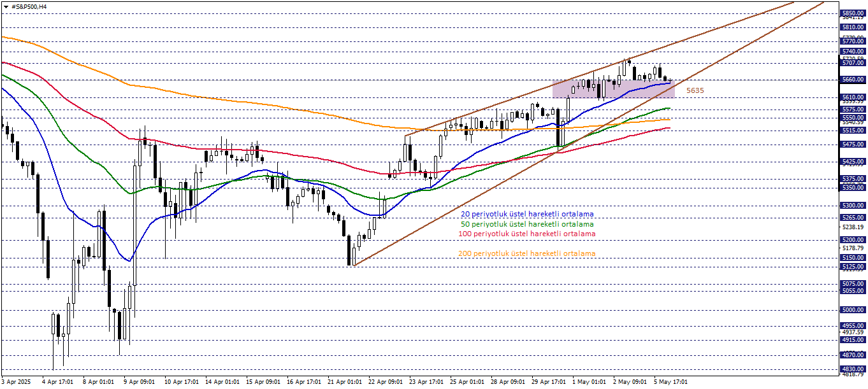Click the 15 Apr 09:01 time label
Screen dimensions: 868x389
(x=262, y=382)
